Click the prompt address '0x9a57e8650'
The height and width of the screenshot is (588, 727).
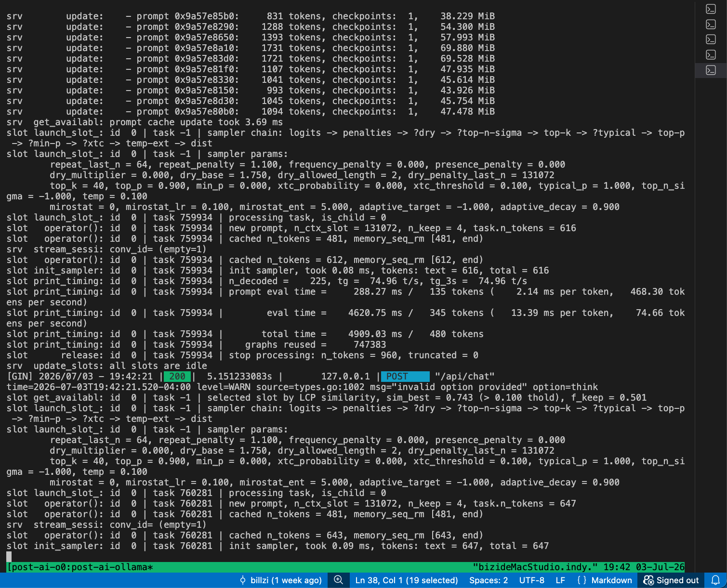click(x=204, y=38)
